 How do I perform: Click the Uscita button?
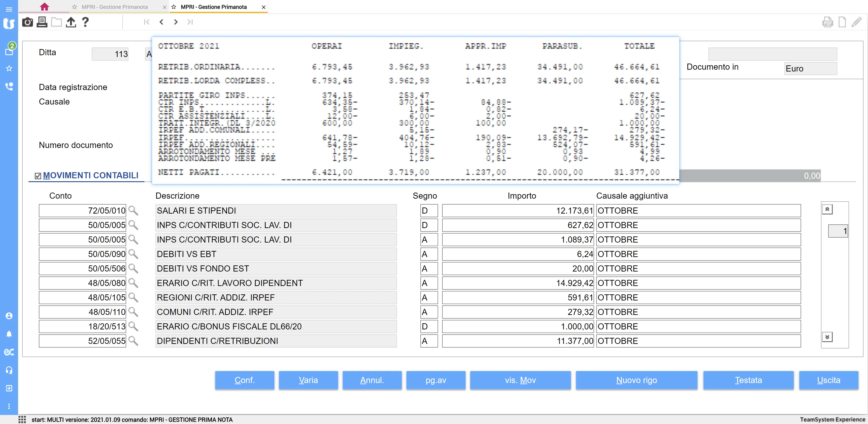(x=828, y=380)
